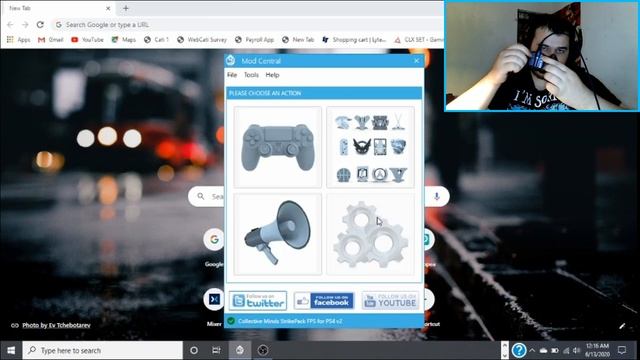
Task: Open New Tab bookmark in bookmarks bar
Action: (298, 40)
